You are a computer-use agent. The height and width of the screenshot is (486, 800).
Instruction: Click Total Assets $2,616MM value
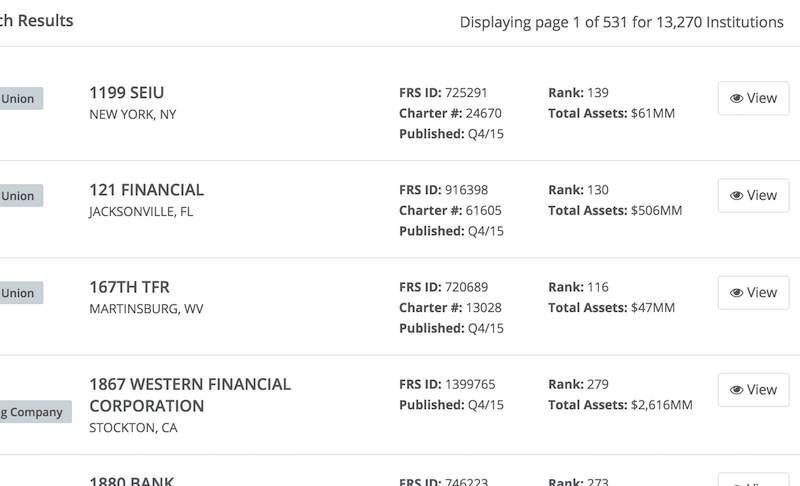[662, 404]
